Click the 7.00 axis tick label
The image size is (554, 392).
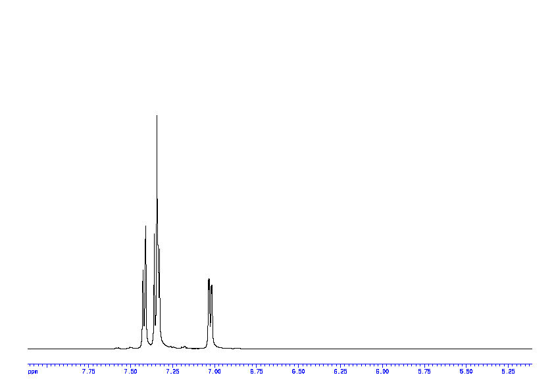214,372
